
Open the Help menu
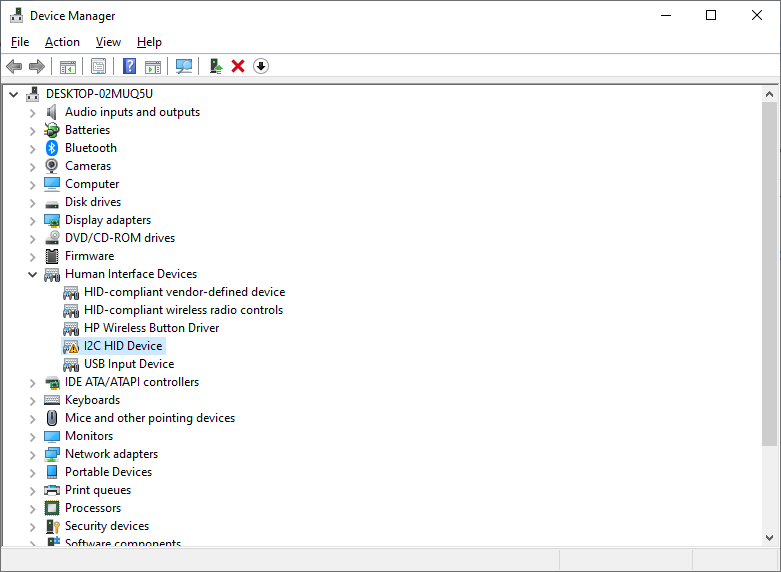(149, 42)
